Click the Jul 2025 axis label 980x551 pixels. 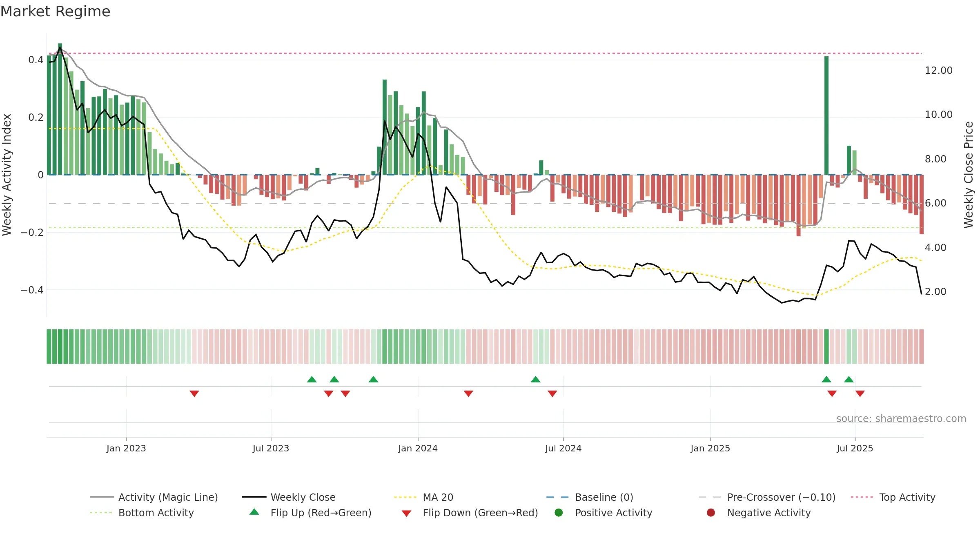pyautogui.click(x=855, y=448)
